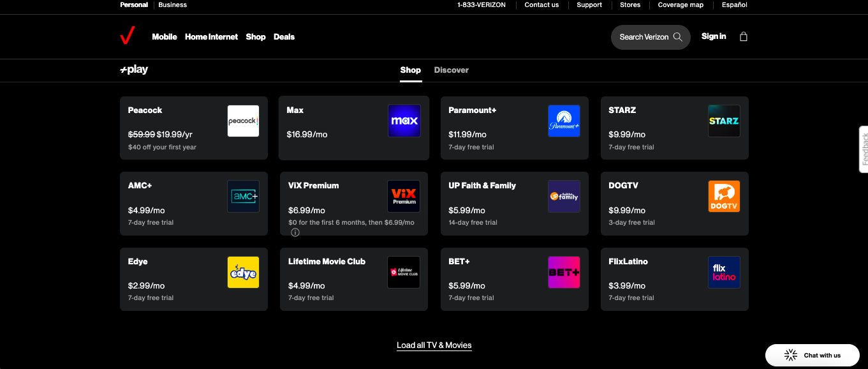The image size is (868, 369).
Task: Click the AMC+ logo thumbnail
Action: coord(244,196)
